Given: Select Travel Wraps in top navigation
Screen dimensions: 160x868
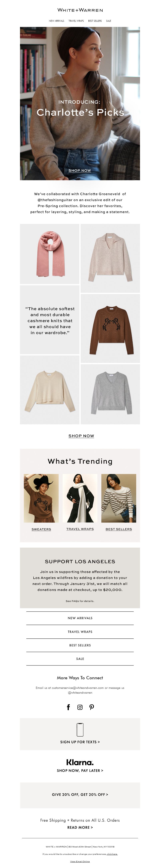Looking at the screenshot, I should pos(76,21).
